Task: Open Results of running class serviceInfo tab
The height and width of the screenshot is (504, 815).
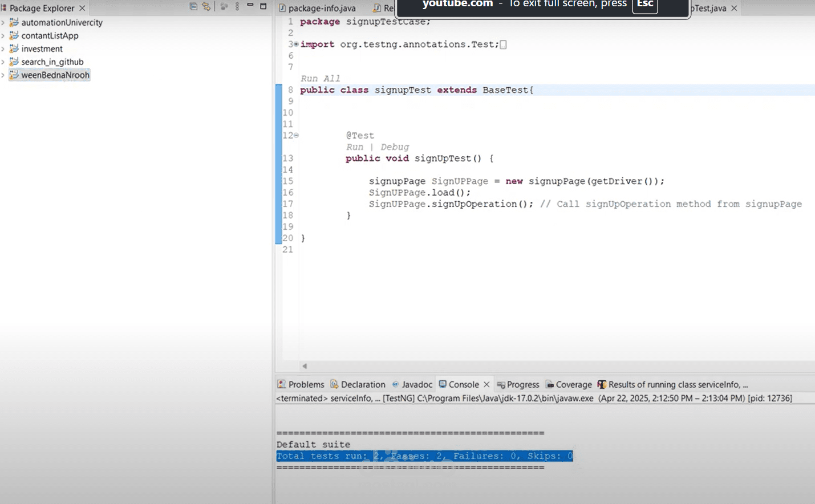Action: tap(673, 385)
